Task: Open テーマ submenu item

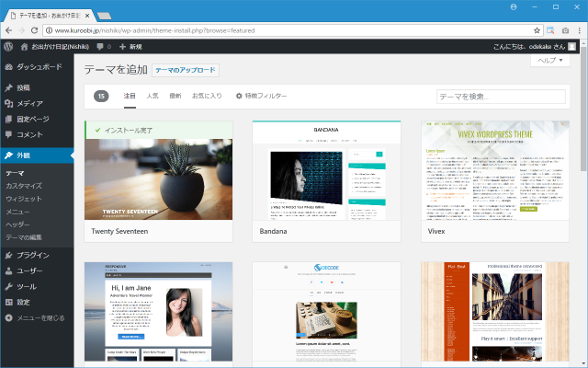Action: click(15, 173)
